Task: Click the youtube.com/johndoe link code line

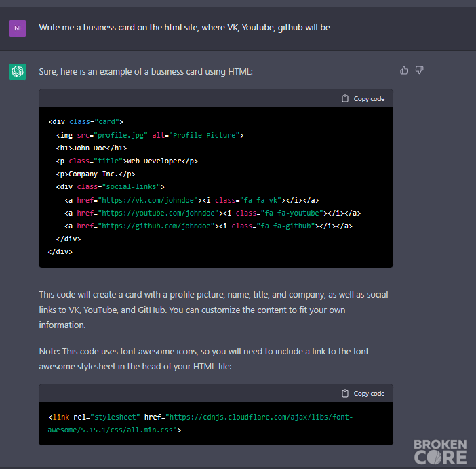Action: (x=212, y=213)
